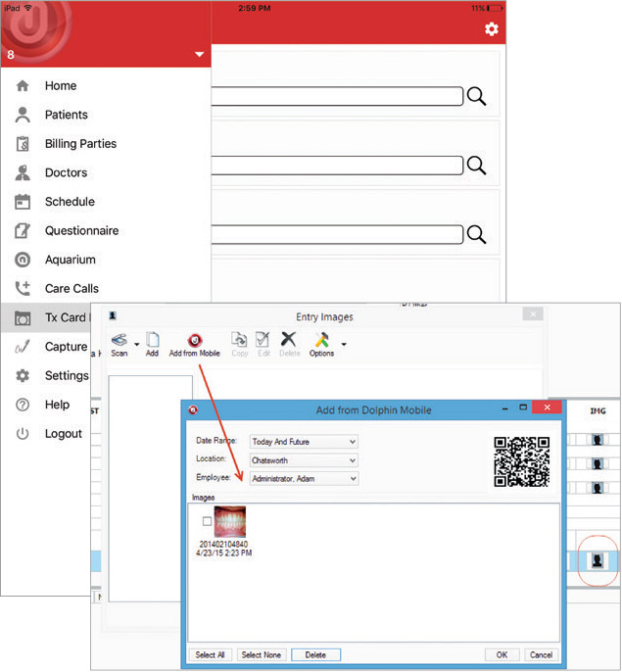Go to Doctors in the sidebar
The width and height of the screenshot is (622, 672).
click(66, 172)
